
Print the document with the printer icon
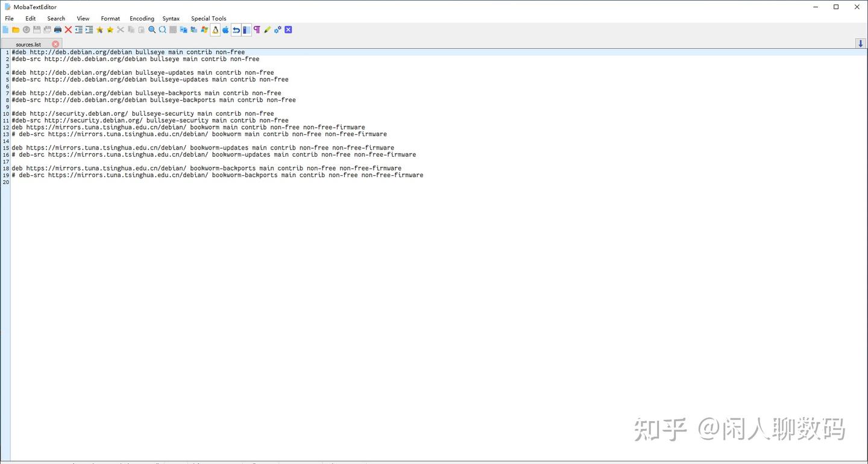58,30
